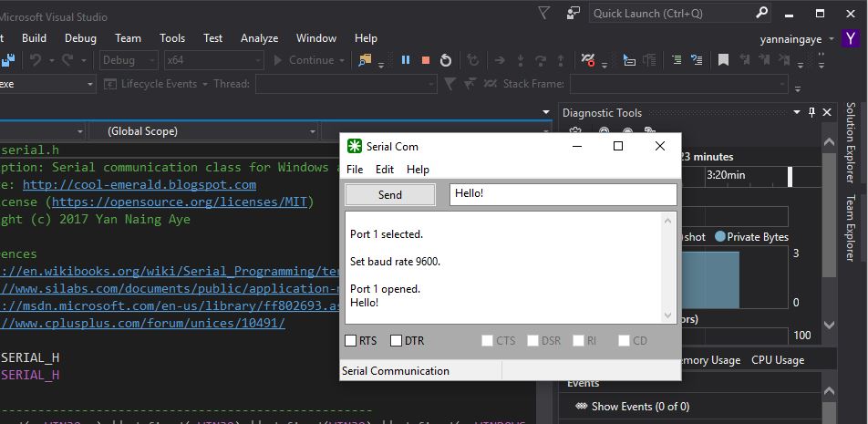The width and height of the screenshot is (868, 424).
Task: Open the Build menu
Action: coord(34,38)
